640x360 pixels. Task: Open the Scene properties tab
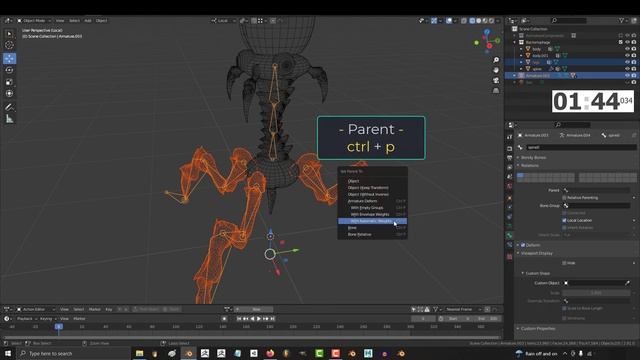[509, 177]
